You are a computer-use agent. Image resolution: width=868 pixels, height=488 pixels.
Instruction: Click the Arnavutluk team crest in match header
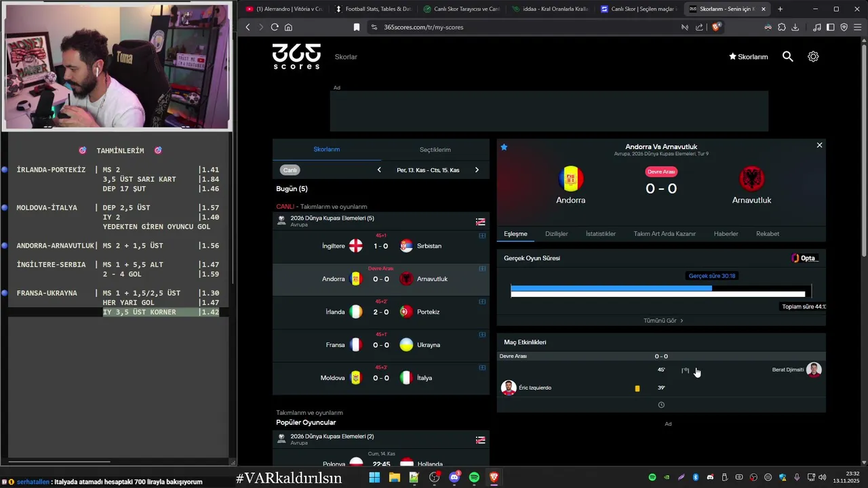click(x=751, y=179)
